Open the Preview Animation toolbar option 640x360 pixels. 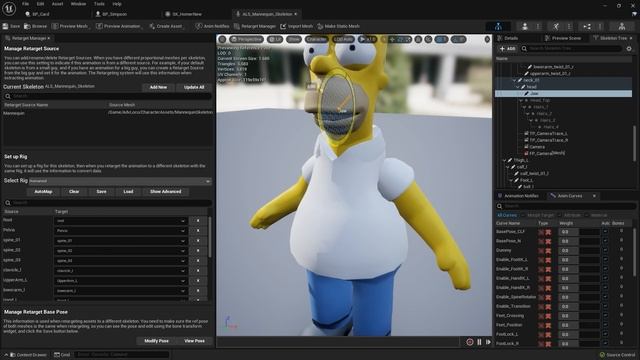(119, 26)
